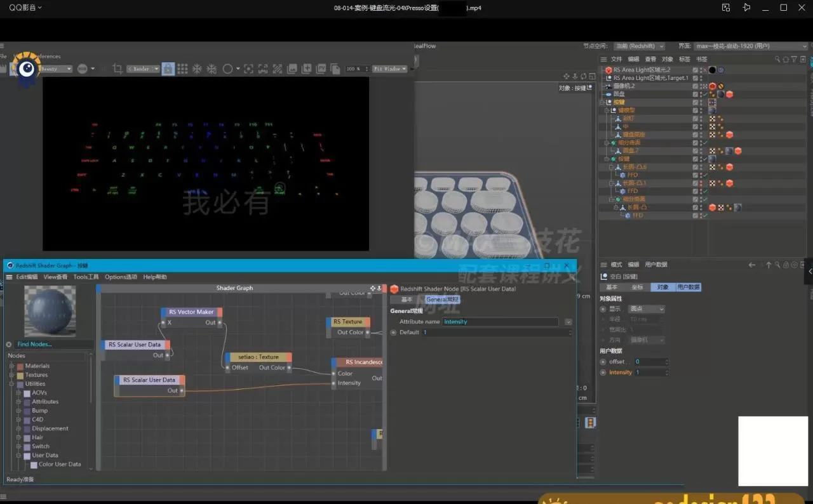Click the grid bucket icon in render toolbar
Image resolution: width=813 pixels, height=504 pixels.
click(182, 69)
